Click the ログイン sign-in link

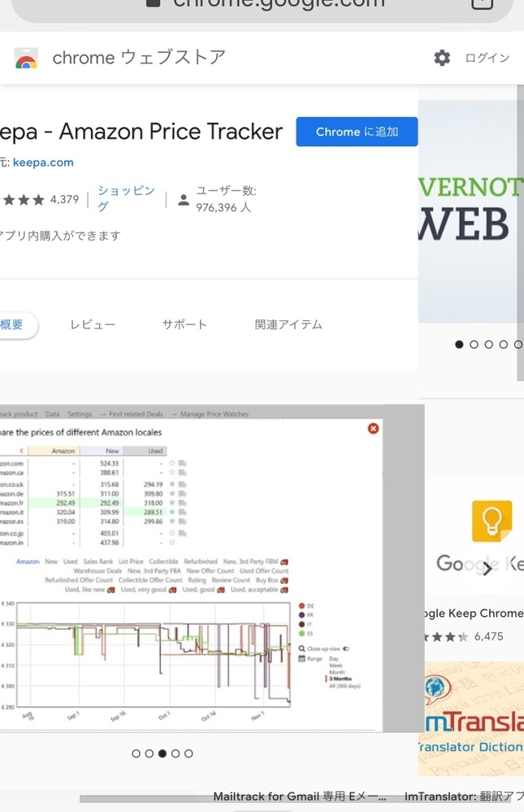487,58
